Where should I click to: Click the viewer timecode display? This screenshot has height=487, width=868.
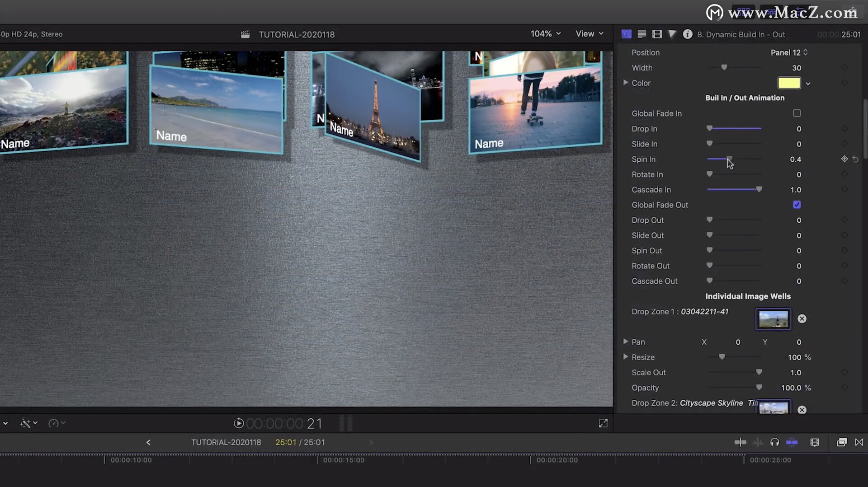click(x=284, y=423)
